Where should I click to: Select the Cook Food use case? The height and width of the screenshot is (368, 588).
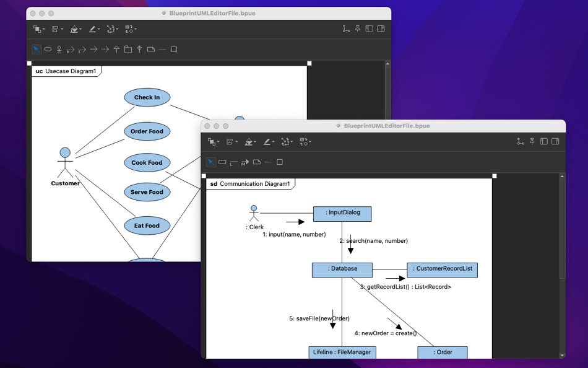147,162
